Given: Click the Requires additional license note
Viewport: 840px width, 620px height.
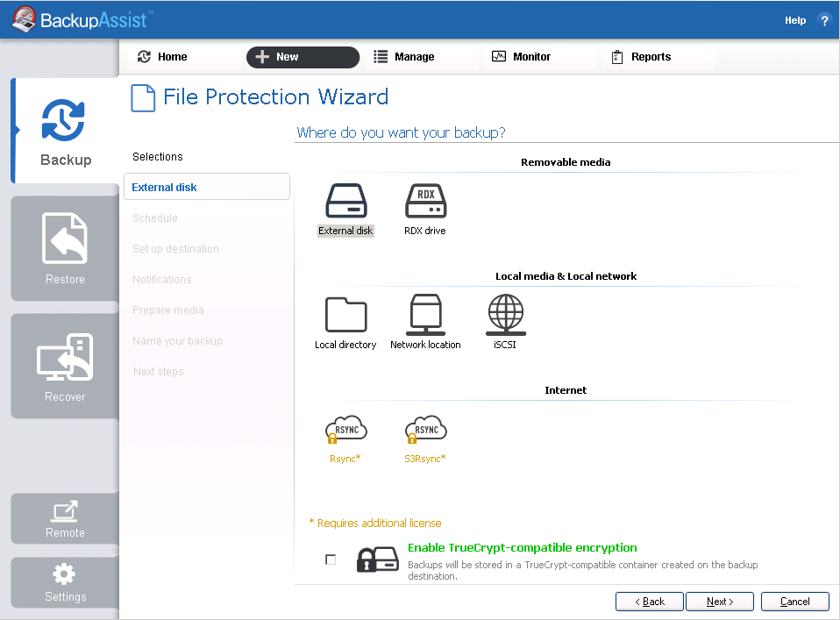Looking at the screenshot, I should [x=375, y=523].
